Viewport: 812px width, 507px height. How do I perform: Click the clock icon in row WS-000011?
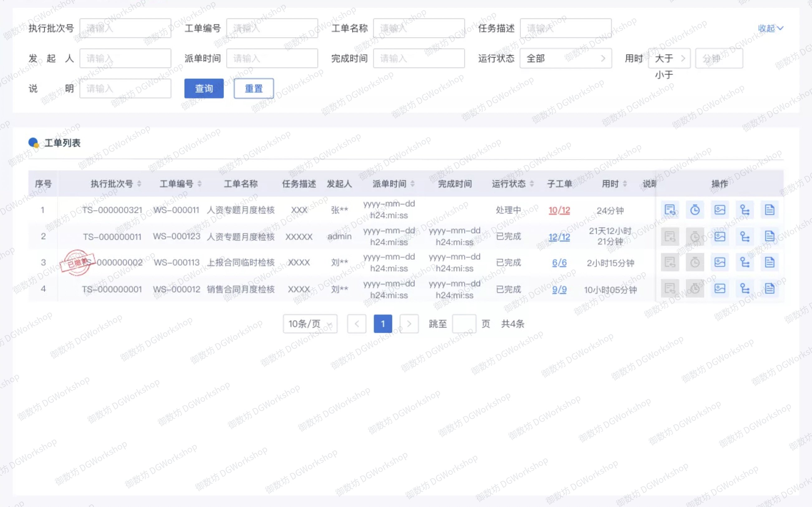click(x=695, y=210)
